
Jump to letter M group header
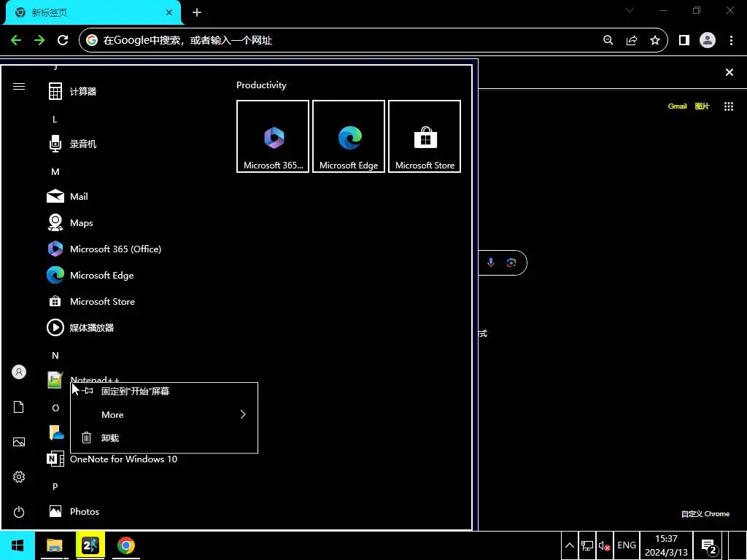pyautogui.click(x=55, y=171)
